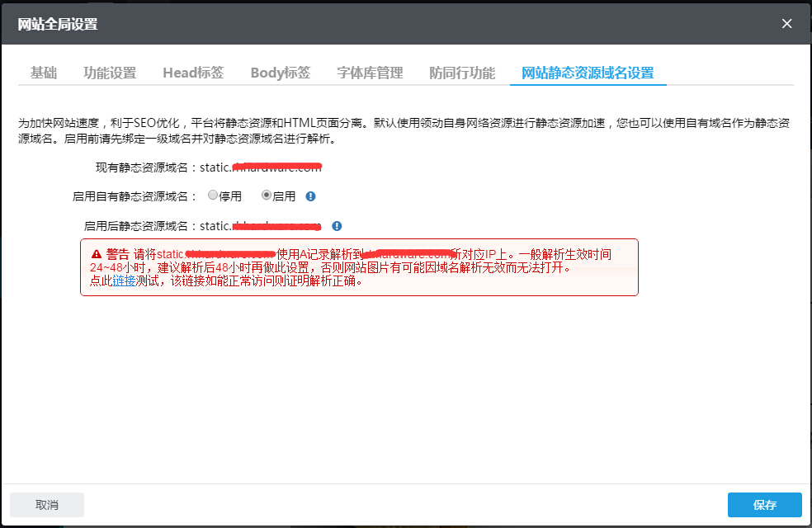Click the red warning triangle icon
Image resolution: width=812 pixels, height=528 pixels.
[98, 253]
